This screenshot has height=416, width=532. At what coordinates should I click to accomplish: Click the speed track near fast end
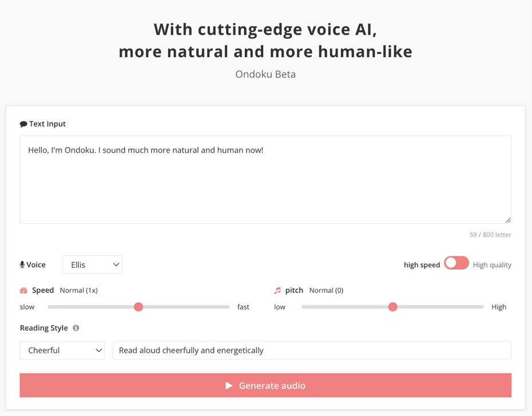click(220, 307)
